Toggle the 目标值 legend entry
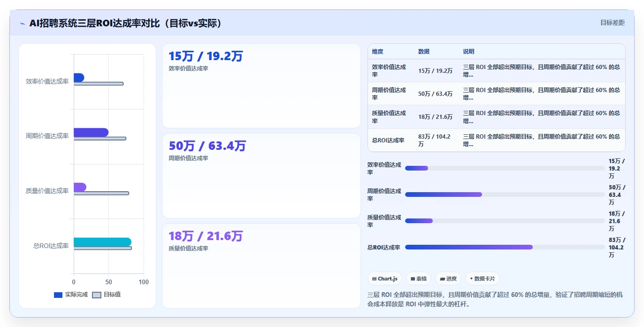Image resolution: width=644 pixels, height=327 pixels. coord(107,295)
